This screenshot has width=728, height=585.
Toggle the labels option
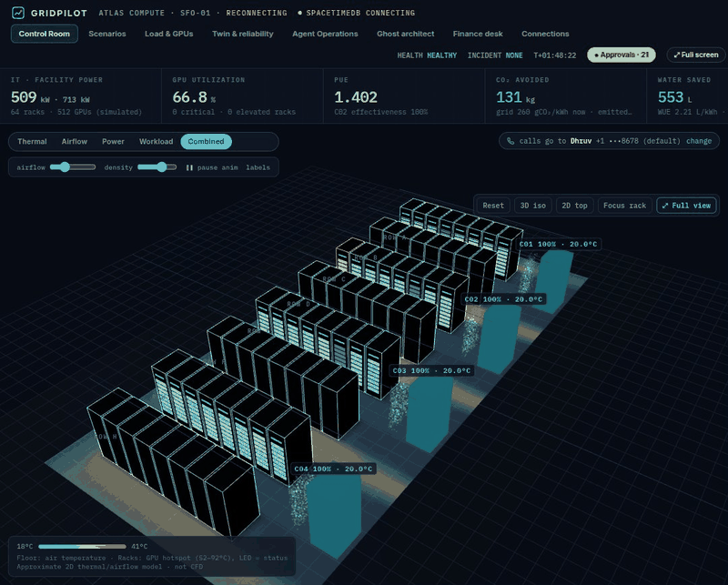[x=258, y=167]
